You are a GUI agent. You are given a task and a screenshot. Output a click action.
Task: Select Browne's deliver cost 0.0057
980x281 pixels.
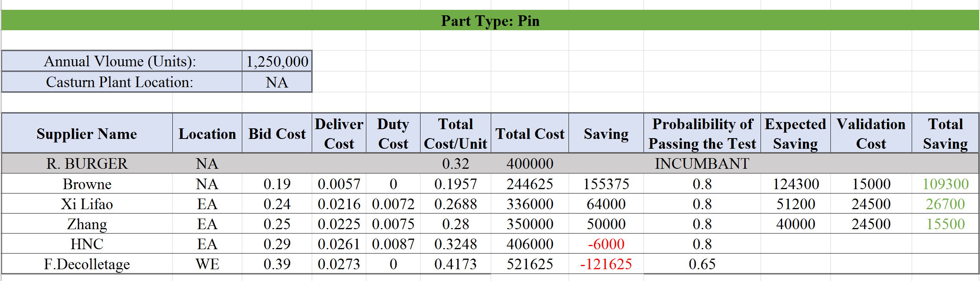click(339, 184)
